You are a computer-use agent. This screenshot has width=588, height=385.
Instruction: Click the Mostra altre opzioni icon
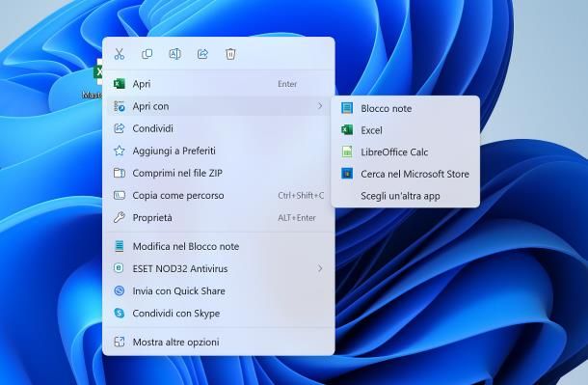[120, 342]
